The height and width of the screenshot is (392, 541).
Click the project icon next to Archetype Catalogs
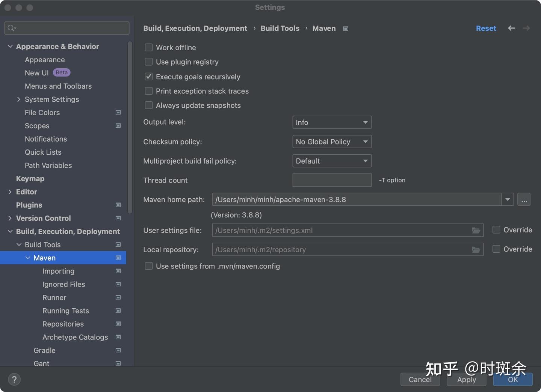pyautogui.click(x=118, y=337)
